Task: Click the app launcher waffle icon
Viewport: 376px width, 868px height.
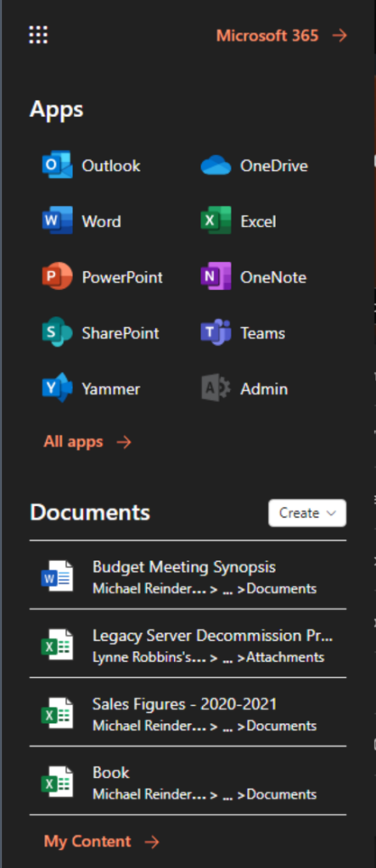Action: click(x=38, y=35)
